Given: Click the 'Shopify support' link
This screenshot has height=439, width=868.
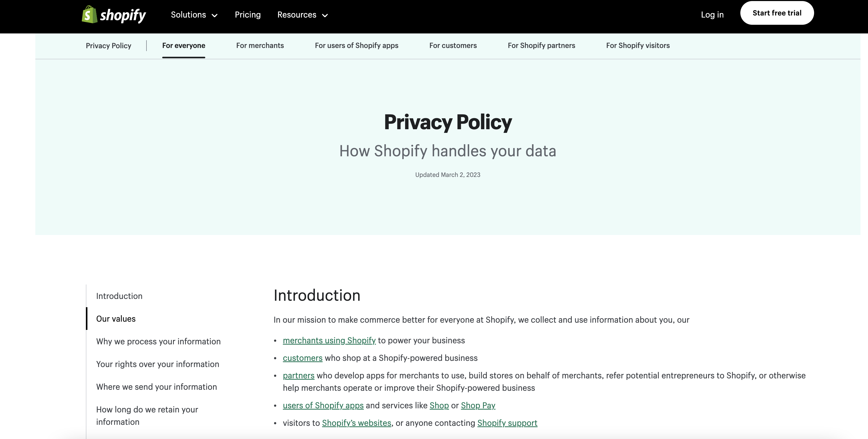Looking at the screenshot, I should pos(507,423).
